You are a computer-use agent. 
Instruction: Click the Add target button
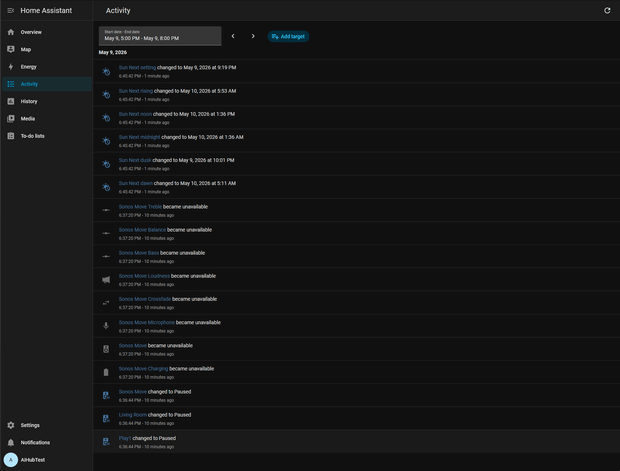(x=288, y=36)
